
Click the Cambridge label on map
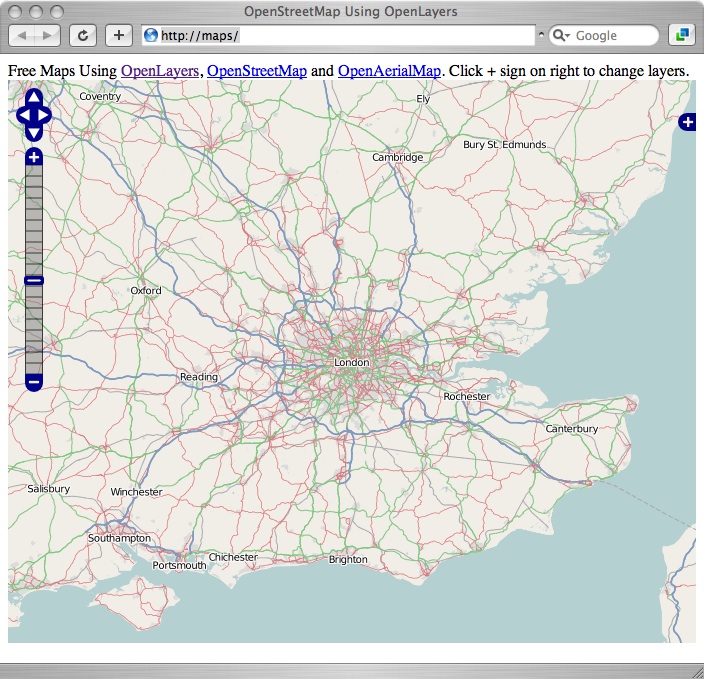(397, 157)
